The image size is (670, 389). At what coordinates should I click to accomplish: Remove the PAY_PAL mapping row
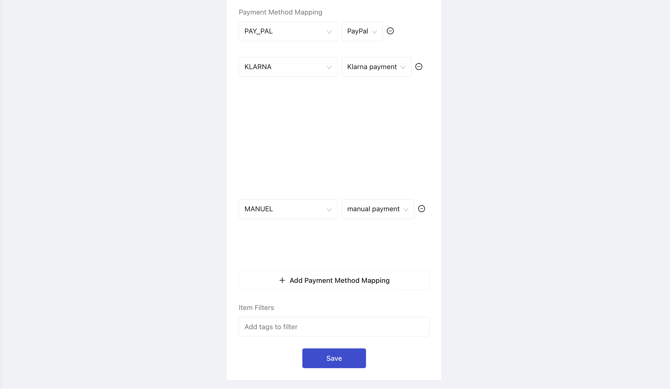(390, 31)
